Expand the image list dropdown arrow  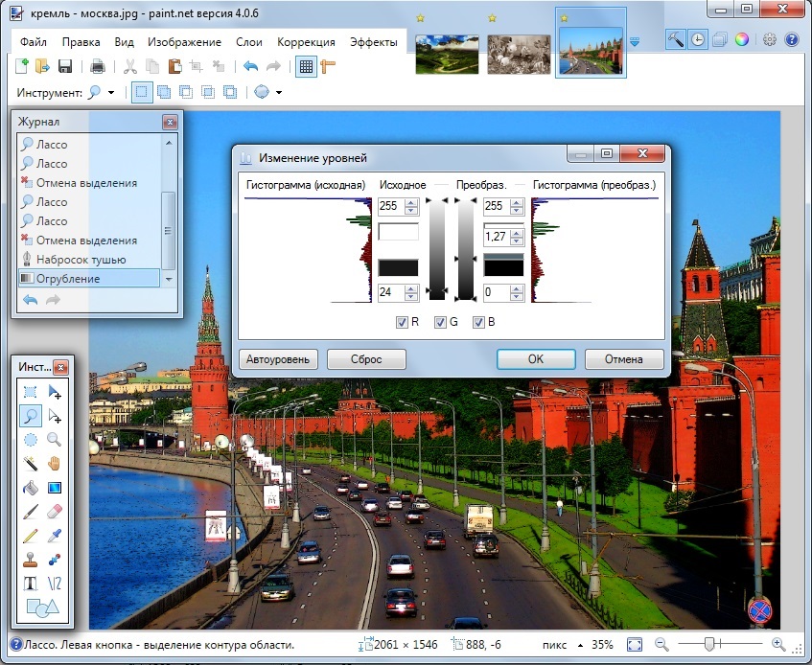635,42
